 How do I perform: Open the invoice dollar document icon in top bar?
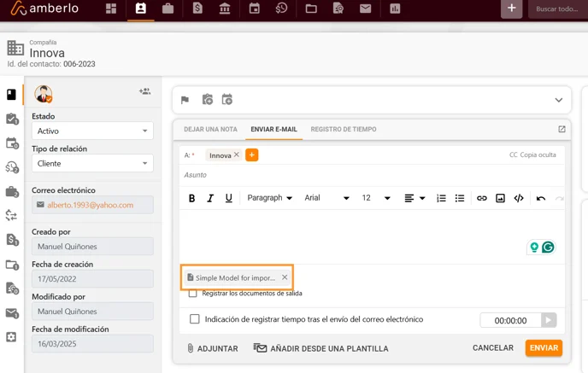pyautogui.click(x=197, y=9)
